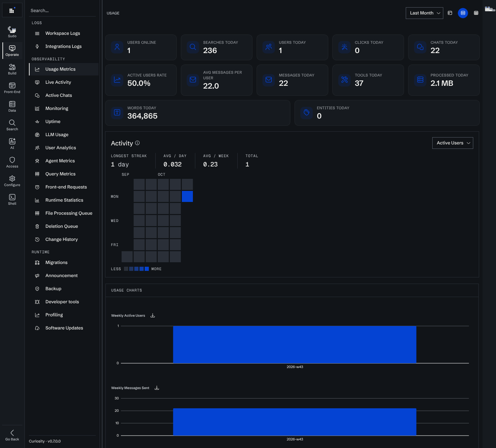The height and width of the screenshot is (448, 496).
Task: Click the Activity info icon
Action: (x=137, y=143)
